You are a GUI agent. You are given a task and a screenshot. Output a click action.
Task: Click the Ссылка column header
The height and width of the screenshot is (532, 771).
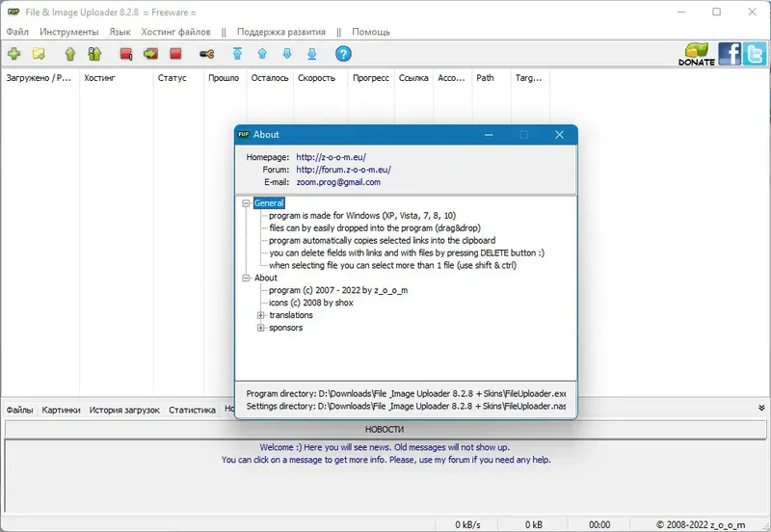click(x=413, y=78)
